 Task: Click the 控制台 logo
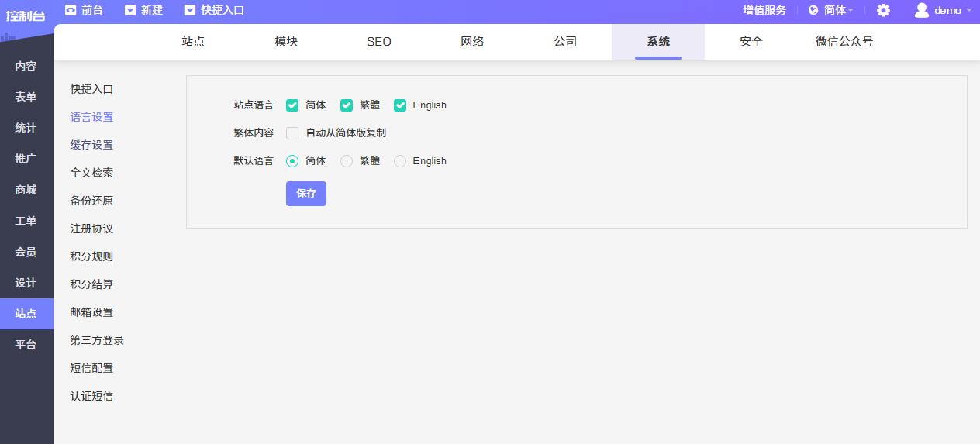click(26, 15)
